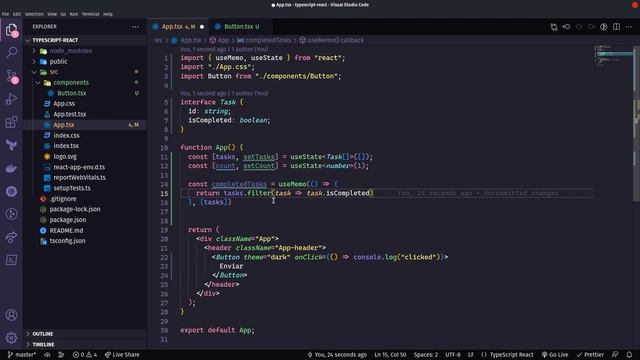Image resolution: width=640 pixels, height=360 pixels.
Task: Open the Edit menu
Action: point(17,14)
